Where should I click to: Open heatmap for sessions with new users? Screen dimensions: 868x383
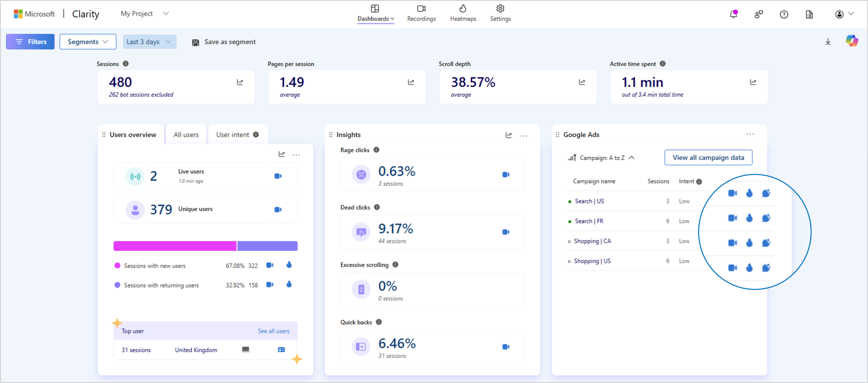tap(289, 265)
